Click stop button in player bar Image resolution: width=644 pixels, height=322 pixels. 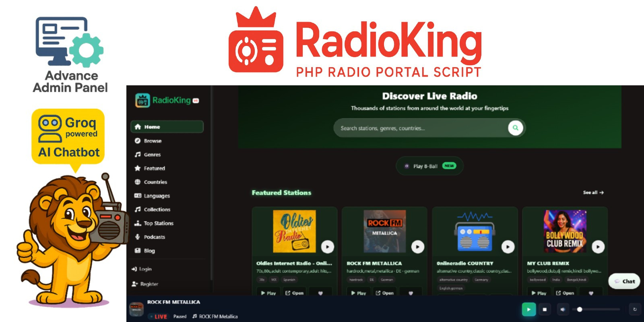point(545,310)
